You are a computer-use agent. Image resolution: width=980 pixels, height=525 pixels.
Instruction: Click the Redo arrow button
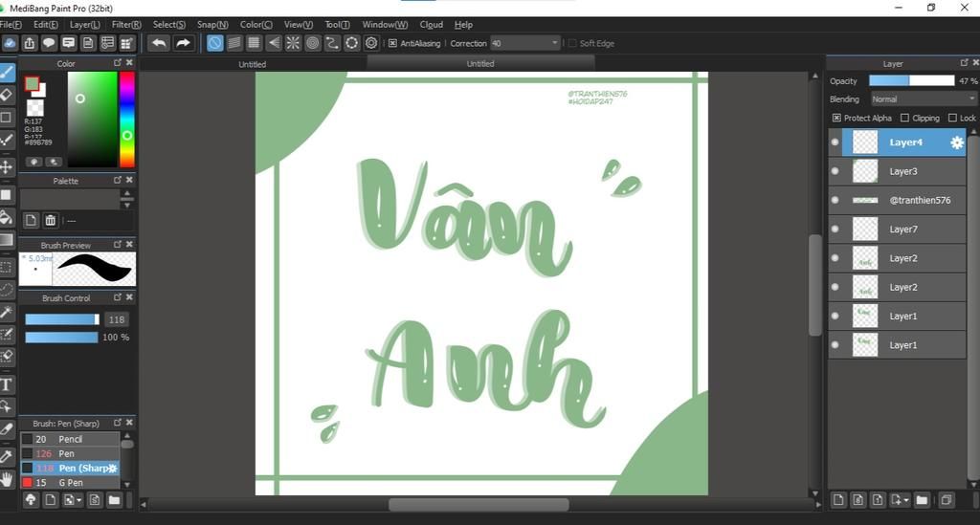183,43
